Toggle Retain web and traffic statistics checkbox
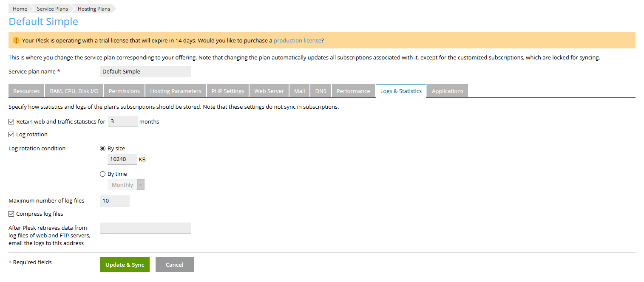The height and width of the screenshot is (282, 644). point(11,122)
